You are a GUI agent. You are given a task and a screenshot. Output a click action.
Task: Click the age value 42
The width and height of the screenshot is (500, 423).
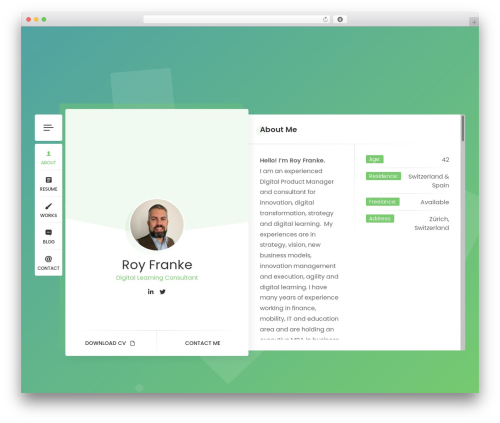pyautogui.click(x=445, y=160)
